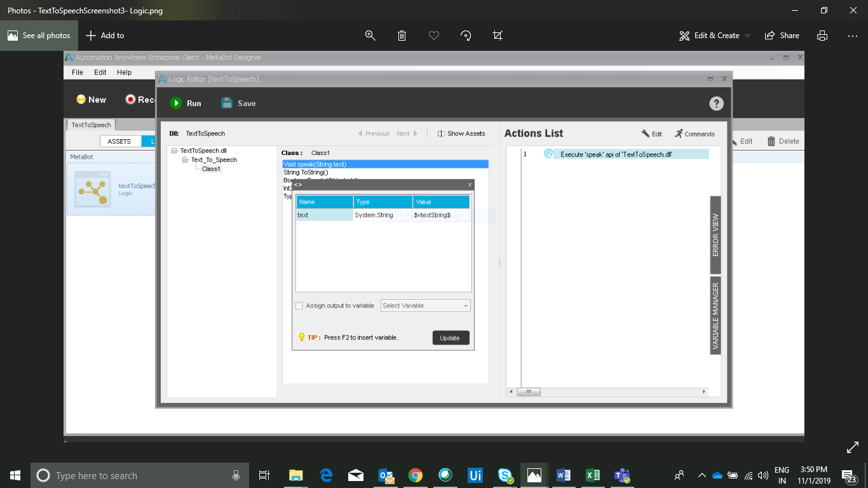The image size is (868, 488).
Task: Click the Next navigation button
Action: [407, 133]
